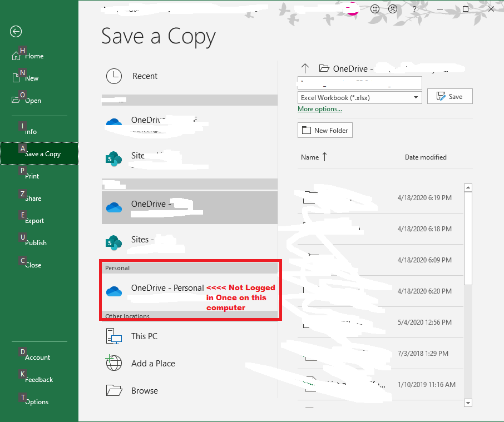This screenshot has width=504, height=422.
Task: Click the Browse folder icon
Action: point(114,390)
